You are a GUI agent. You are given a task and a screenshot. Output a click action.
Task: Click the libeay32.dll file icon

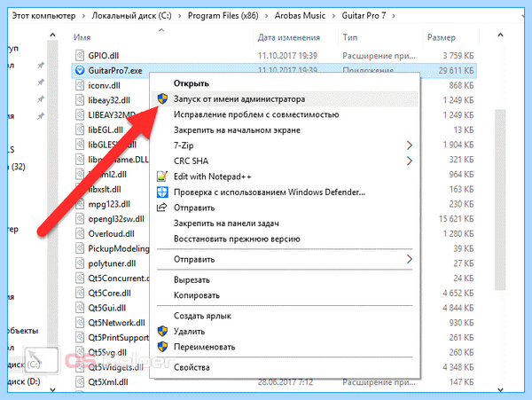pos(80,100)
